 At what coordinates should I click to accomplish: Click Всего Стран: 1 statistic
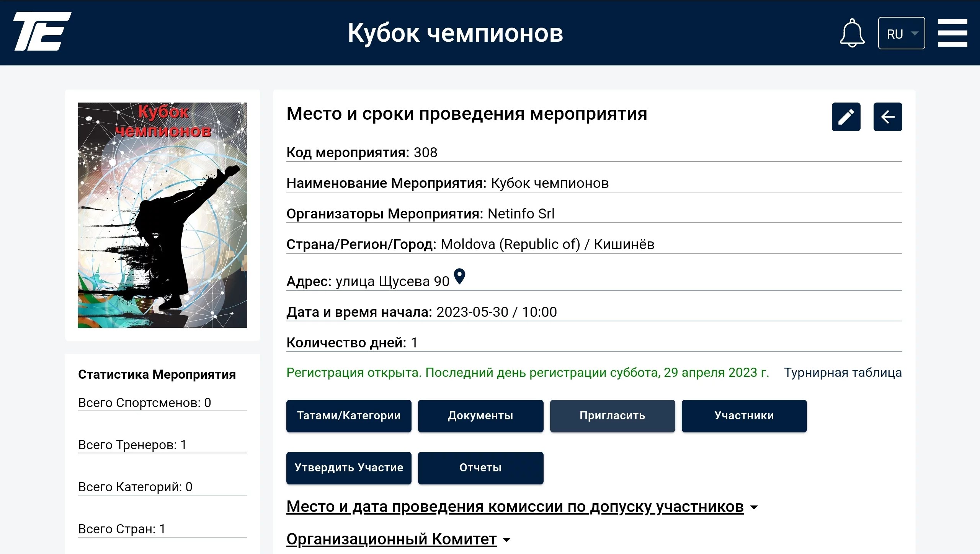(163, 529)
